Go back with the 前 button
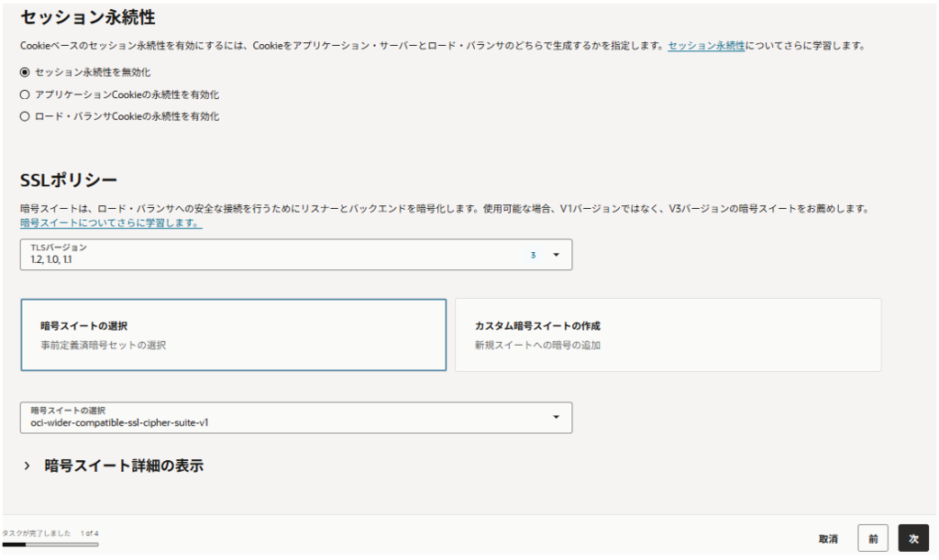The width and height of the screenshot is (939, 560). tap(873, 539)
